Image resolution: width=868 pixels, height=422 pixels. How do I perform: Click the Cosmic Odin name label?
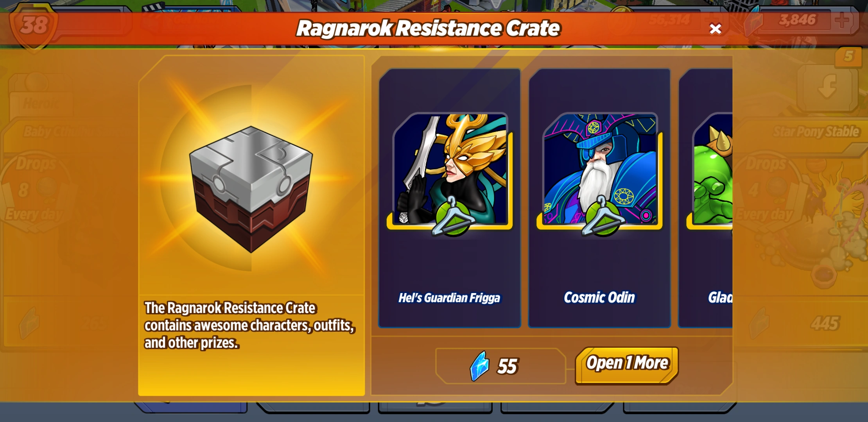[x=599, y=298]
